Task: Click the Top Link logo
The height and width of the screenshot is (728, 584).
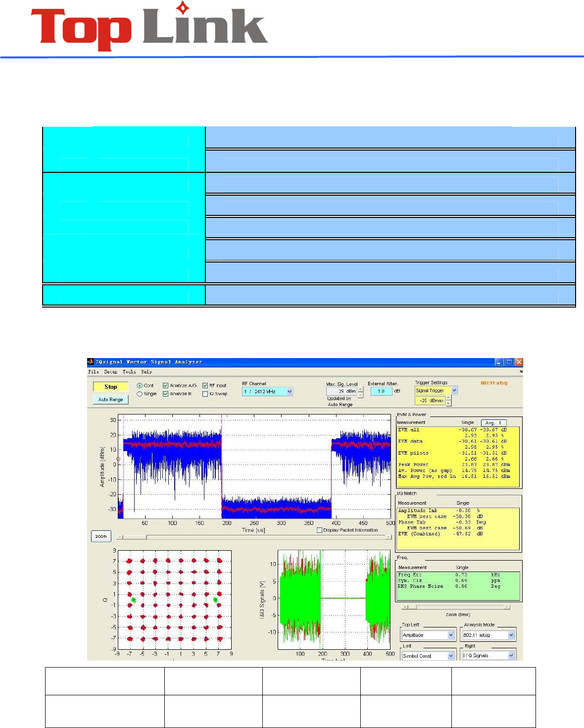Action: [x=149, y=26]
